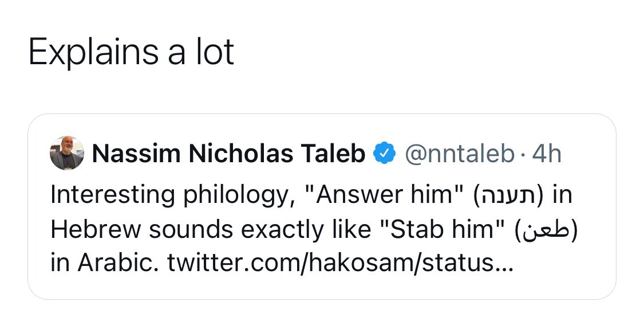644x325 pixels.
Task: Open the twitter.com/hakosam/status link
Action: pos(341,263)
